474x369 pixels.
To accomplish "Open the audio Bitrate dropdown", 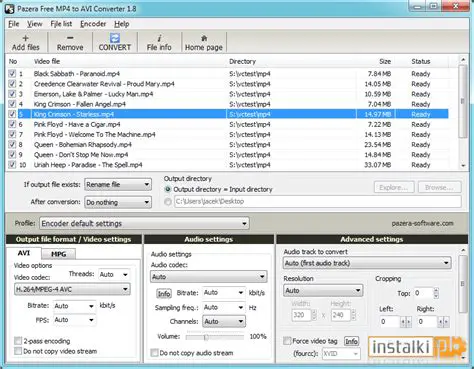I will point(224,293).
